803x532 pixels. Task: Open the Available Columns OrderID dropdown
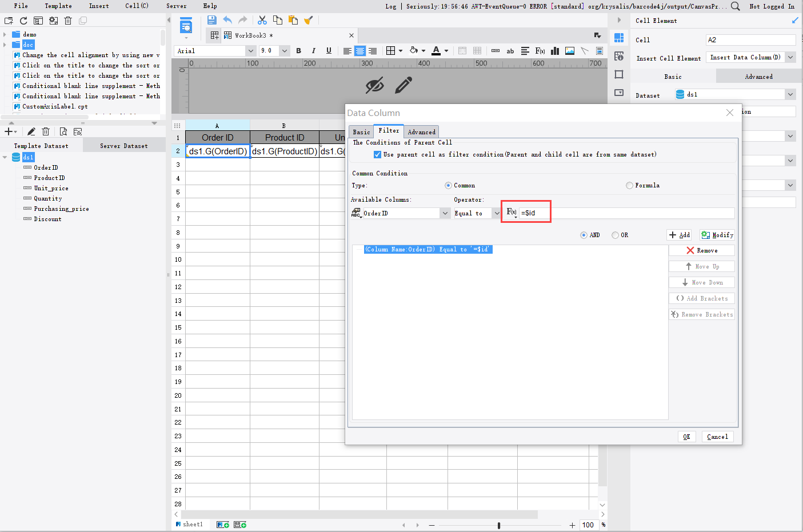tap(445, 213)
